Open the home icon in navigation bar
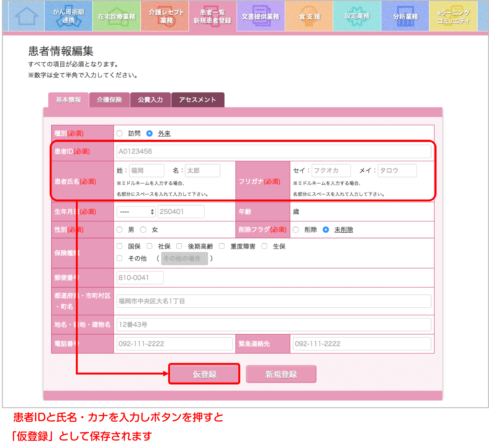This screenshot has width=489, height=448. click(26, 16)
